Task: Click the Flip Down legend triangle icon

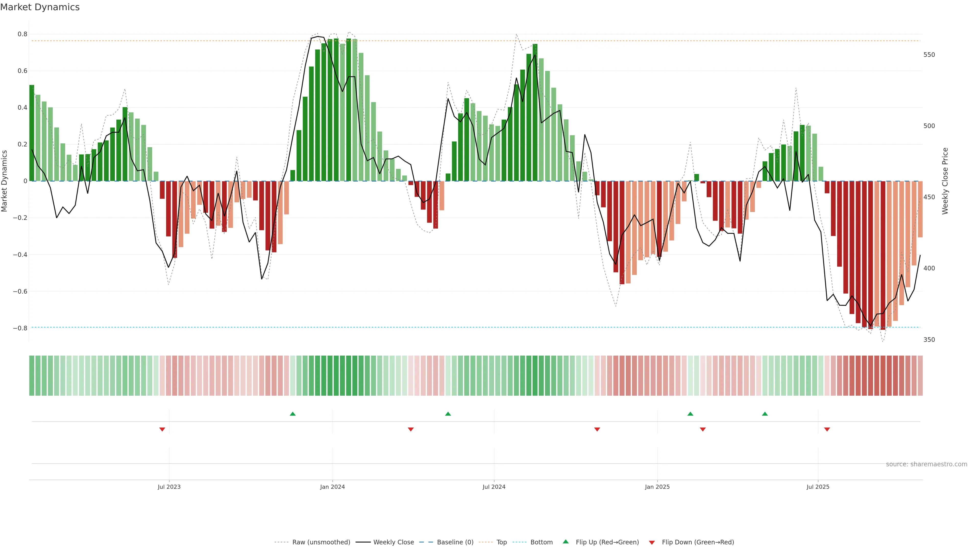Action: click(x=652, y=542)
